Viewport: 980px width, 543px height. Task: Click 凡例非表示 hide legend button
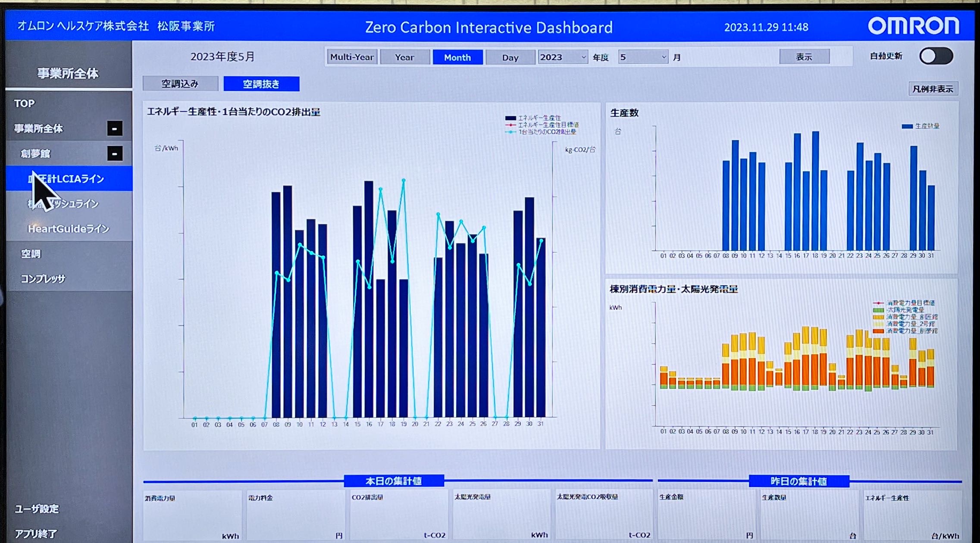point(933,89)
